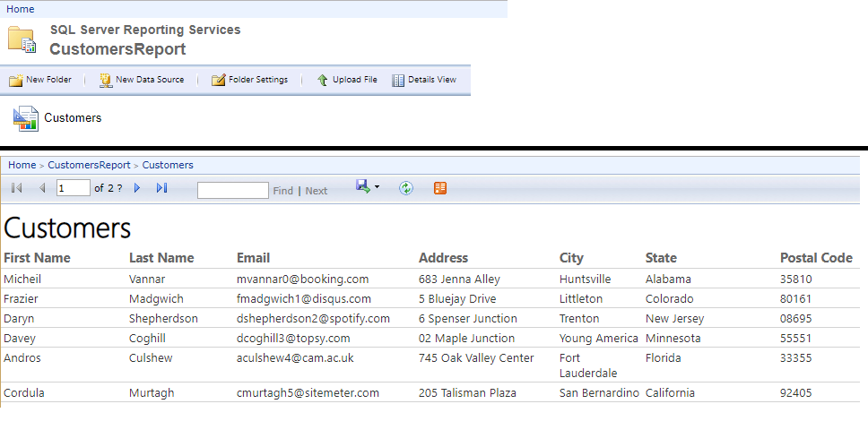Open the Customers report icon
The width and height of the screenshot is (868, 447).
click(25, 118)
